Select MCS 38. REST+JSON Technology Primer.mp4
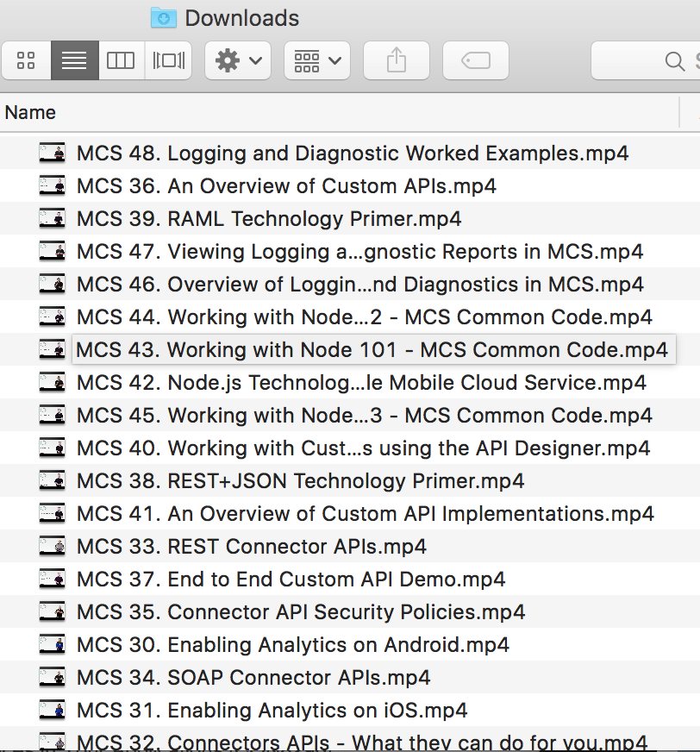 350,480
